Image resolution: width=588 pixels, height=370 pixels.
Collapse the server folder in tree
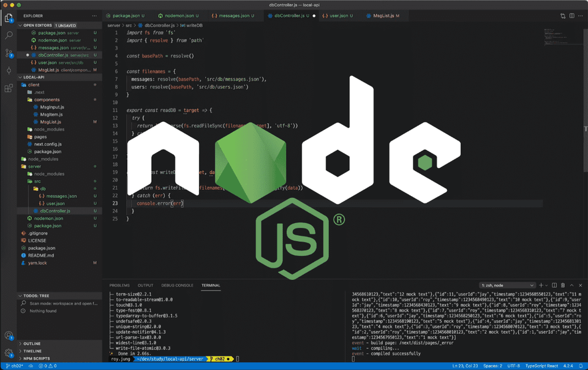tap(59, 167)
